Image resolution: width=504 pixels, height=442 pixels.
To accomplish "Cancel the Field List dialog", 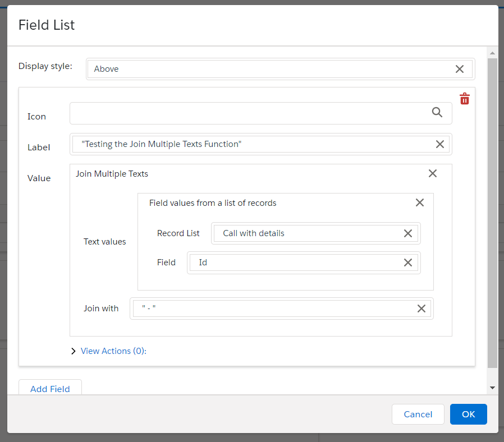I will pos(418,415).
